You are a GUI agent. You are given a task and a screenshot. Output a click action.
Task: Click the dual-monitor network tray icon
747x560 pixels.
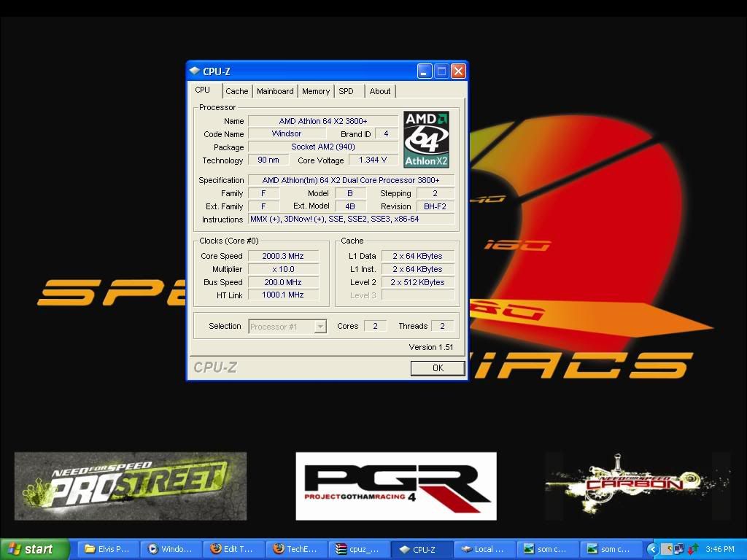click(679, 549)
